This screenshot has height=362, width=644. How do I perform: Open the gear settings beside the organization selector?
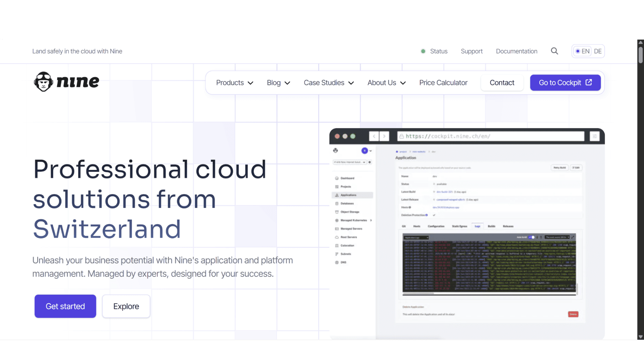tap(370, 162)
